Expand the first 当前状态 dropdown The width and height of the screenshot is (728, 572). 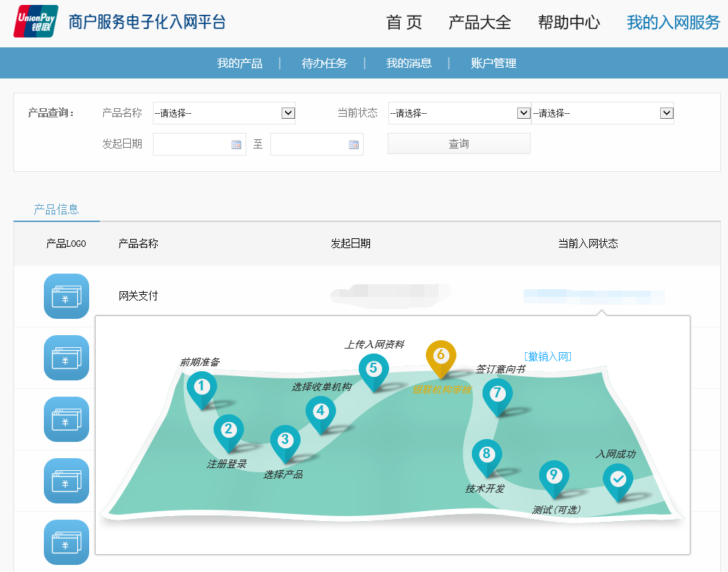(x=524, y=113)
